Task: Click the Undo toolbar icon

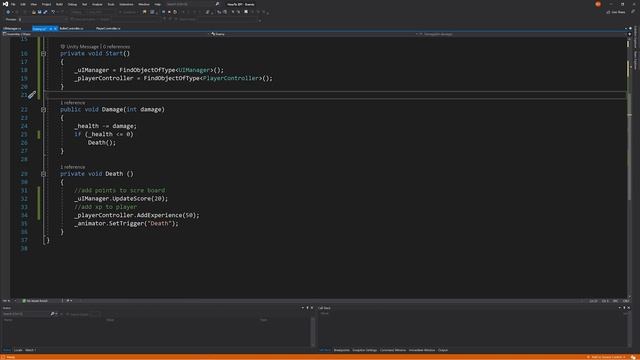Action: click(53, 12)
